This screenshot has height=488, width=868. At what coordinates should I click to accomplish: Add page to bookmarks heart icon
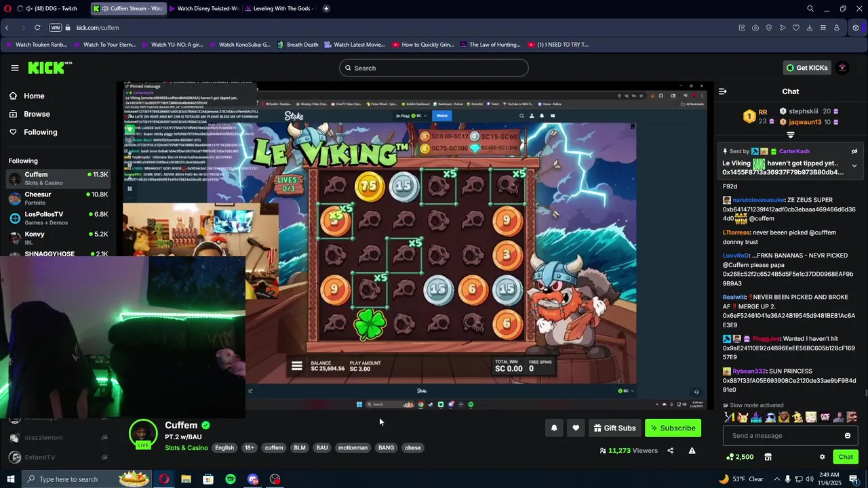point(796,28)
